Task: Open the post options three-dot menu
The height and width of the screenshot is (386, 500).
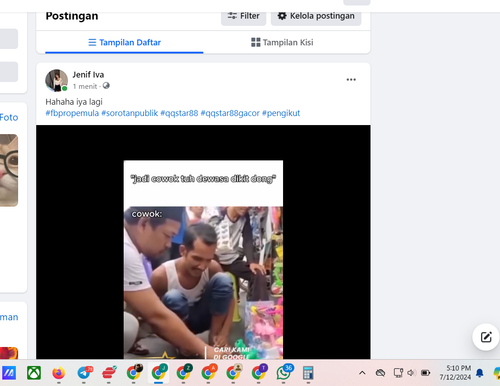Action: 351,80
